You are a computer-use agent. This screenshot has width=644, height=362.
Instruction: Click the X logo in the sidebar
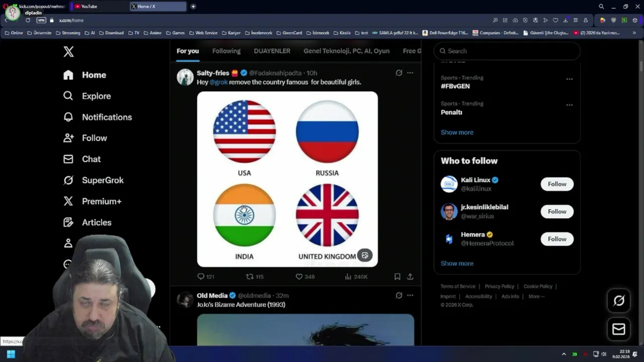click(x=68, y=51)
